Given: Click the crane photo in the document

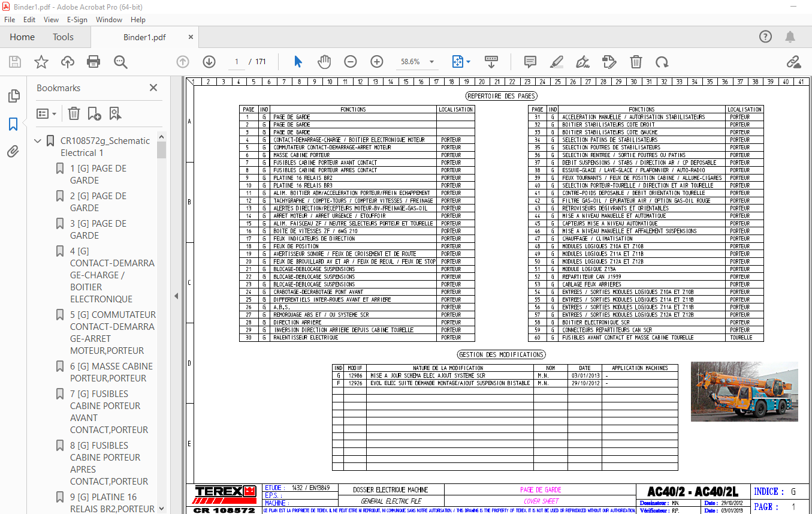Looking at the screenshot, I should click(x=744, y=392).
